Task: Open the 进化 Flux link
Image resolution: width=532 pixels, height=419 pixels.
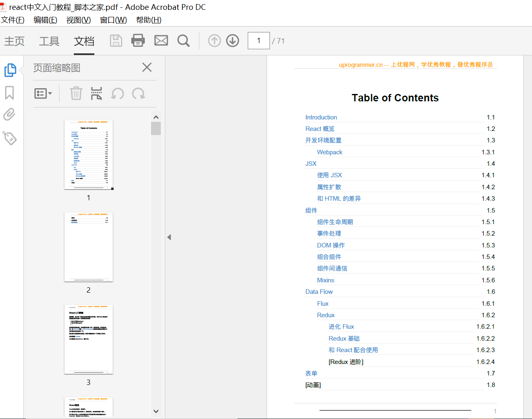Action: [x=341, y=327]
